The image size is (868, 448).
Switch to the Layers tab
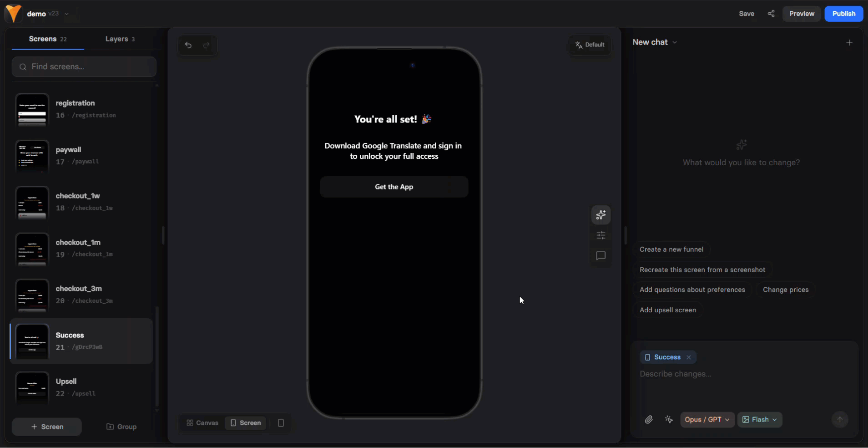point(120,39)
